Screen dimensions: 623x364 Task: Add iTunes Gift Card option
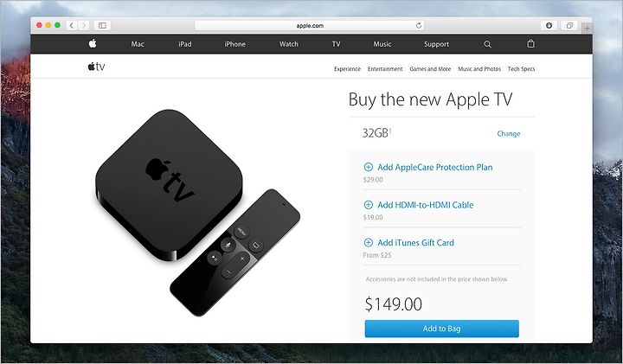(408, 243)
